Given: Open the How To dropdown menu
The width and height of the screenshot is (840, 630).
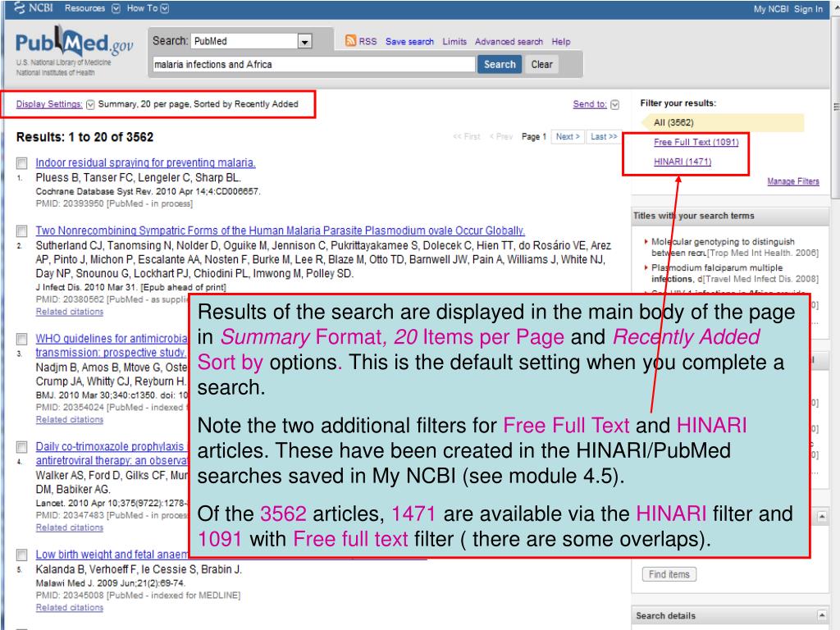Looking at the screenshot, I should [148, 8].
